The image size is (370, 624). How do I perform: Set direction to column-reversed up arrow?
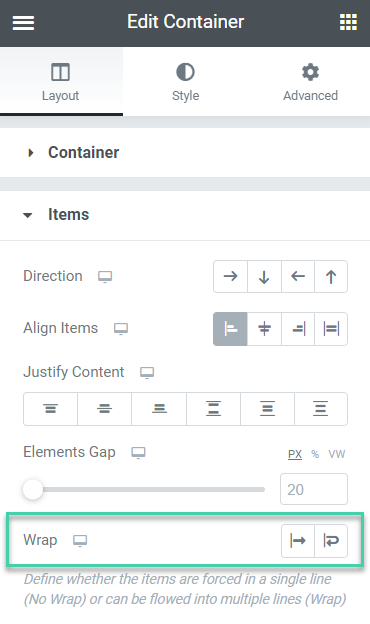[331, 276]
